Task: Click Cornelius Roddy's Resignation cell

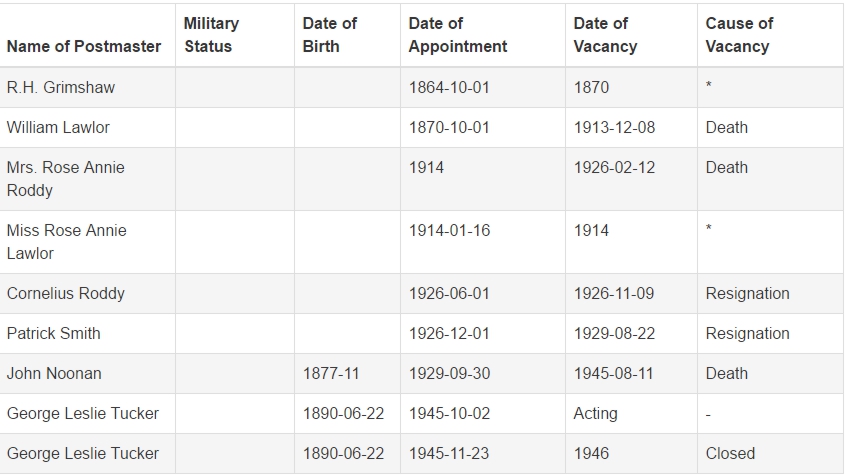Action: [747, 293]
